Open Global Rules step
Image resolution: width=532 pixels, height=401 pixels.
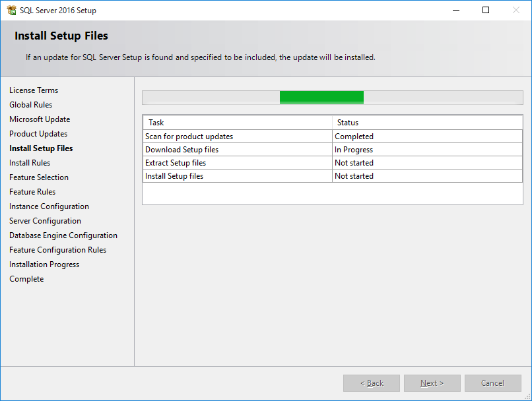point(30,104)
